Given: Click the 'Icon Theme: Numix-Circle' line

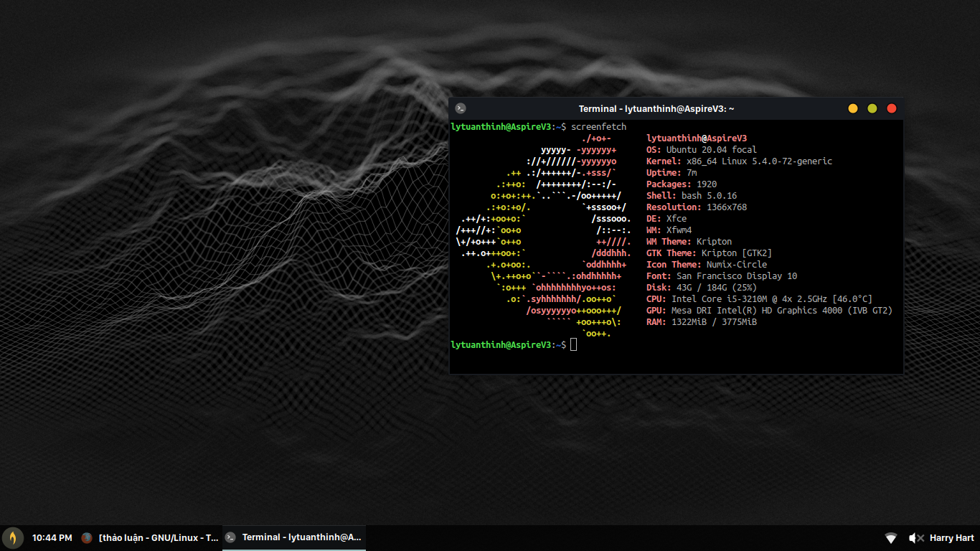Looking at the screenshot, I should [707, 265].
